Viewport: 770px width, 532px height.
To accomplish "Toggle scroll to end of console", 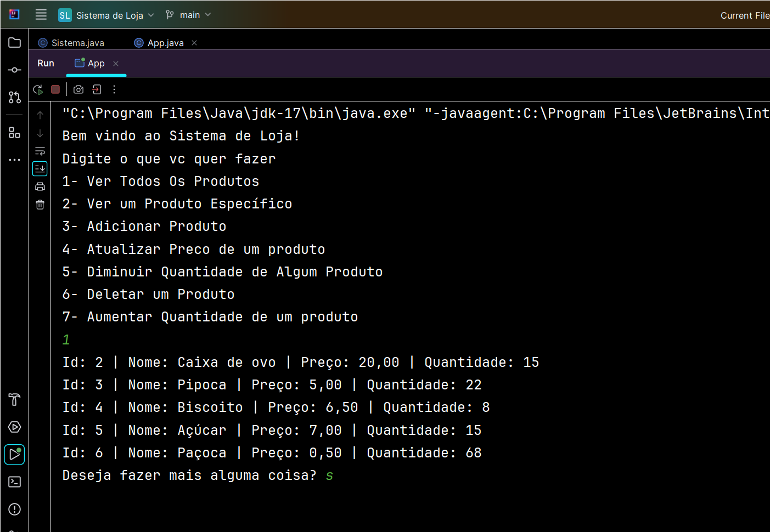I will (x=40, y=168).
